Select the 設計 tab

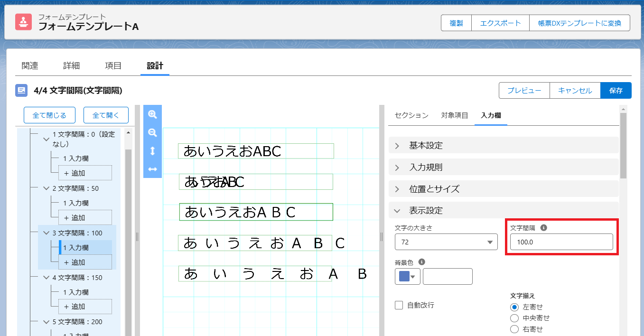pyautogui.click(x=155, y=66)
